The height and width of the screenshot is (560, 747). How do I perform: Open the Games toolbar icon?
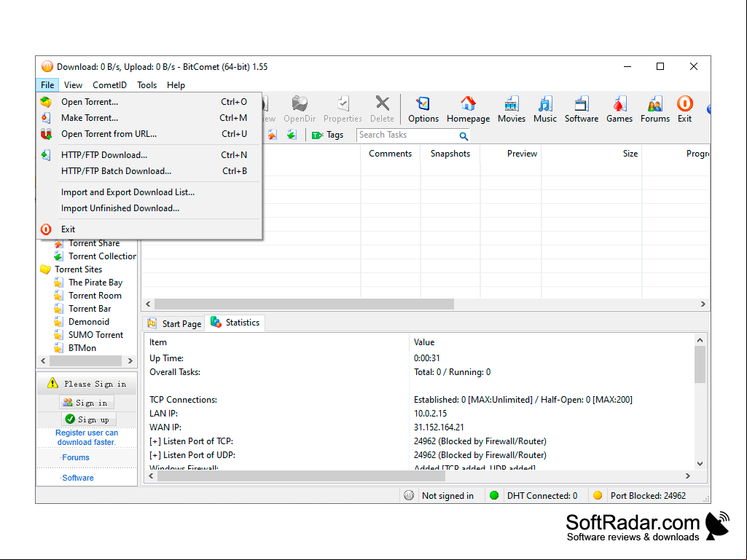click(619, 109)
